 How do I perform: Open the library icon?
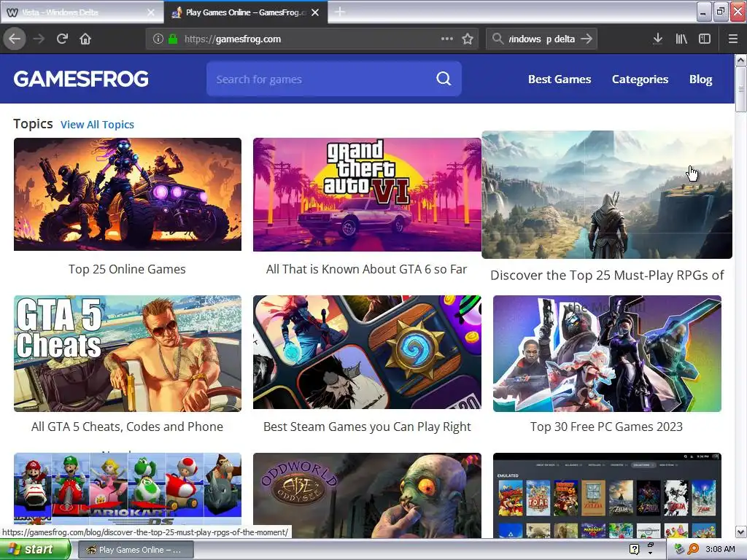[x=681, y=39]
